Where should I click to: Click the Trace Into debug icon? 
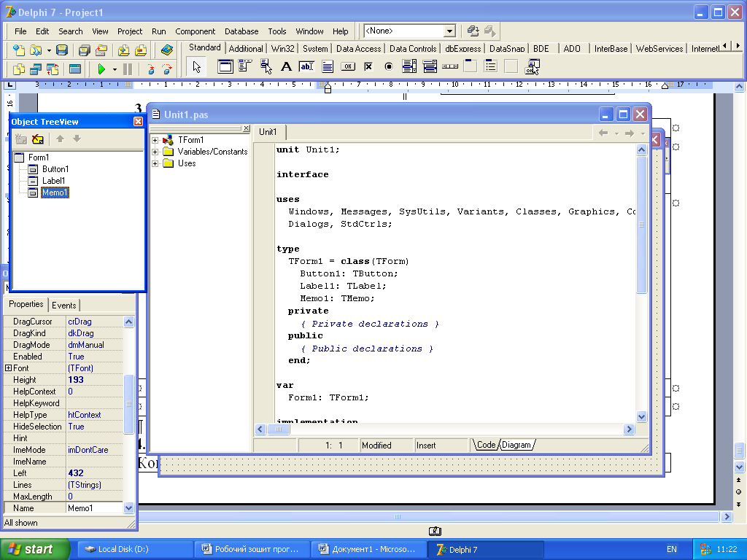(150, 69)
